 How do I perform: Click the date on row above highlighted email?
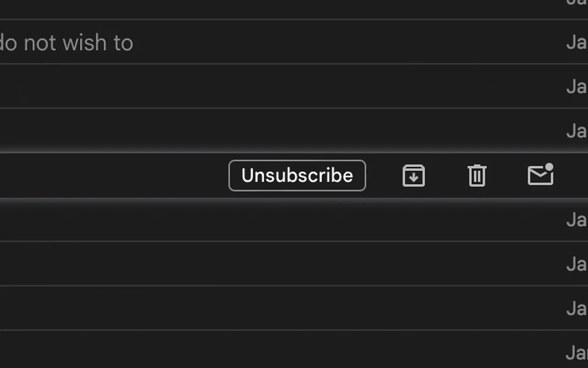coord(577,131)
